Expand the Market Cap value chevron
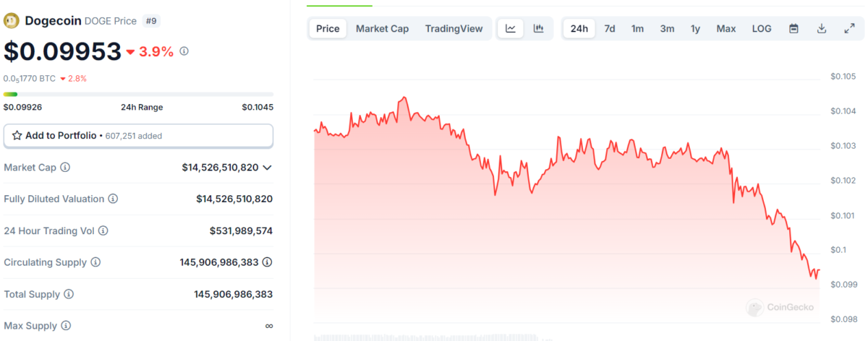The image size is (868, 341). coord(268,168)
